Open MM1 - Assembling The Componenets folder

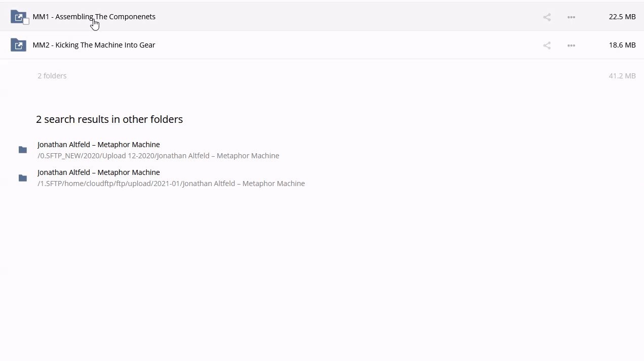click(94, 17)
